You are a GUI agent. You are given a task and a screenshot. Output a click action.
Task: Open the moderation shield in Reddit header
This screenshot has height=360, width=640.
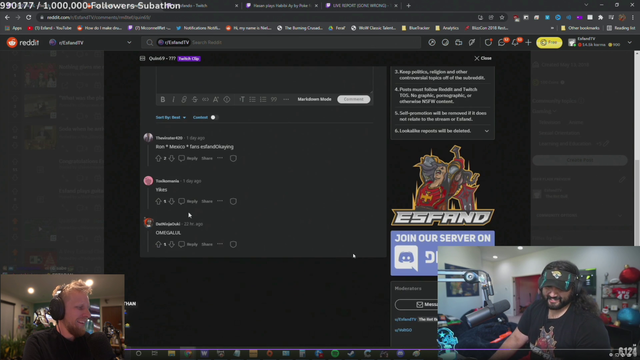[488, 42]
